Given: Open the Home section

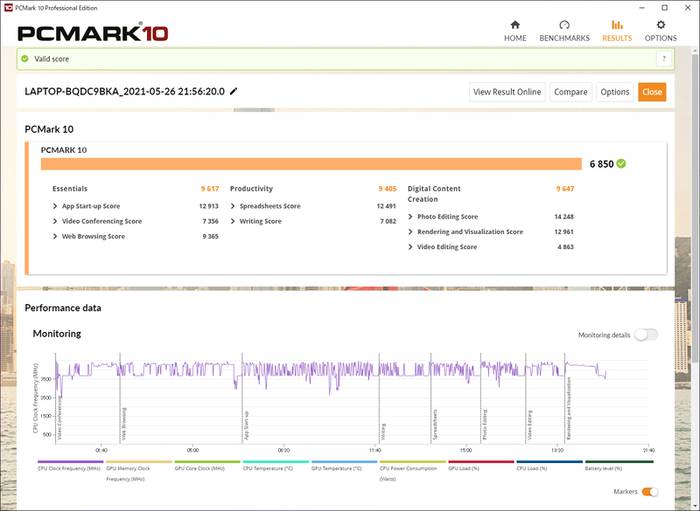Looking at the screenshot, I should 515,31.
